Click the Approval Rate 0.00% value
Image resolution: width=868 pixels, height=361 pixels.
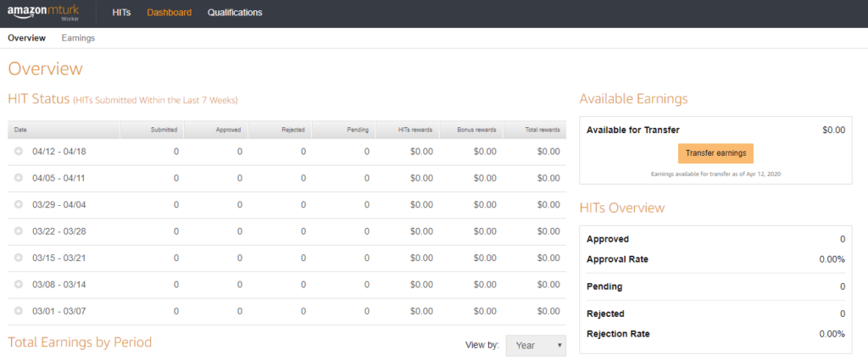click(832, 259)
